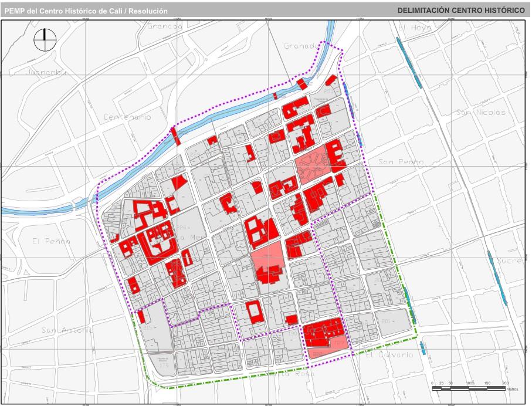532x406 pixels.
Task: Click the 'Centenario' neighborhood label
Action: point(127,117)
